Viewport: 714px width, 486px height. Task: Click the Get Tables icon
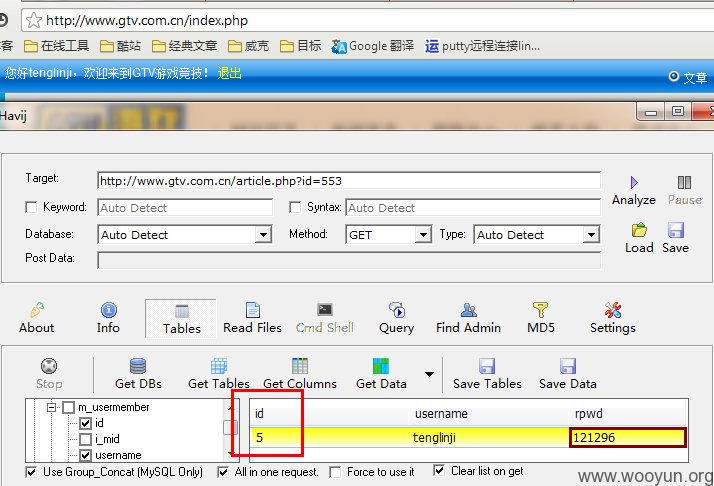click(219, 366)
